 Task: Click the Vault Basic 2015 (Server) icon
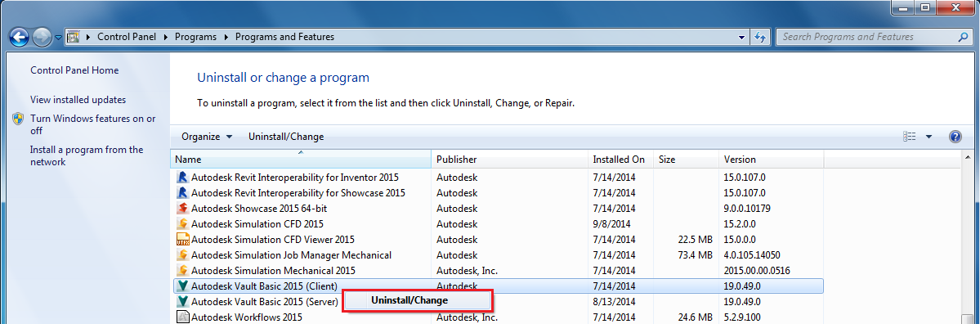[182, 301]
